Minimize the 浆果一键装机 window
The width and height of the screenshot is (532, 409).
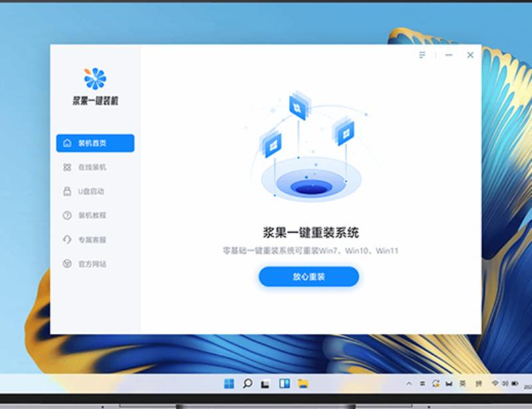pyautogui.click(x=449, y=55)
